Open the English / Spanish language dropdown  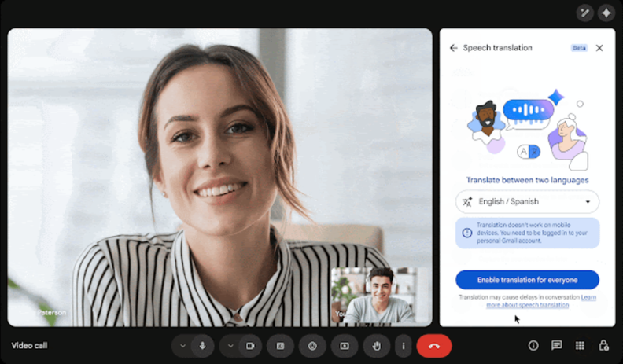(x=527, y=201)
